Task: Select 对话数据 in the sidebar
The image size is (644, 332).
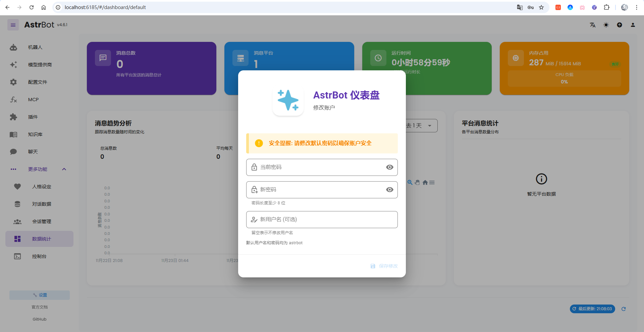Action: click(x=39, y=204)
